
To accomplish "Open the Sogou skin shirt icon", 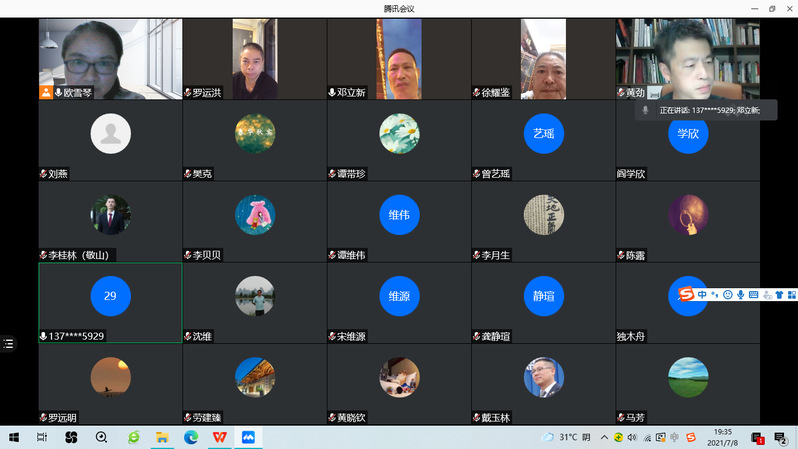I will [x=779, y=295].
